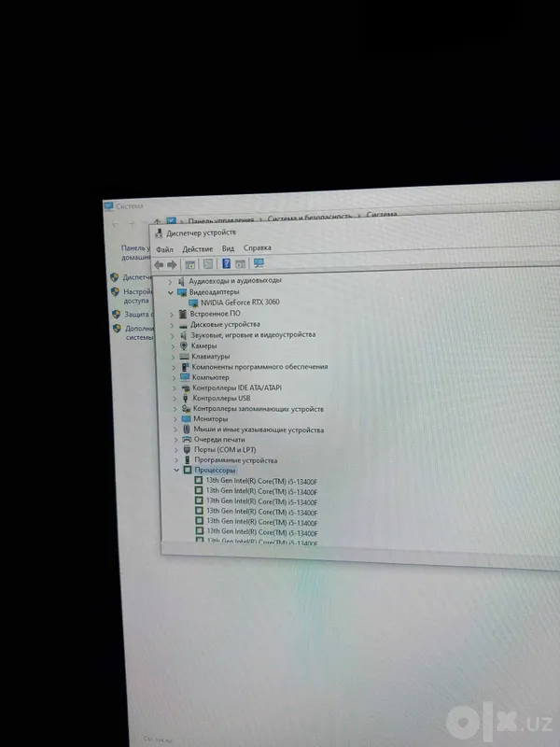This screenshot has height=747, width=560.
Task: Click the Видеоадаптеры category icon
Action: tap(181, 292)
